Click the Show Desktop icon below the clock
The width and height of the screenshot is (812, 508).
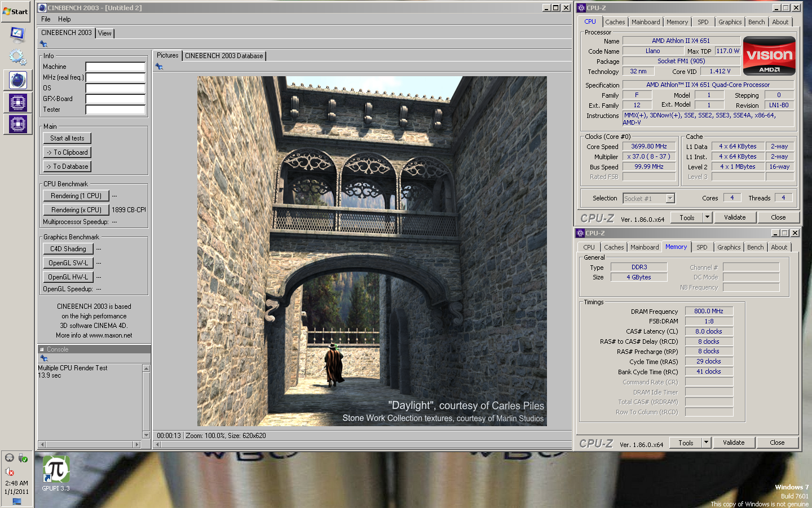click(x=16, y=501)
